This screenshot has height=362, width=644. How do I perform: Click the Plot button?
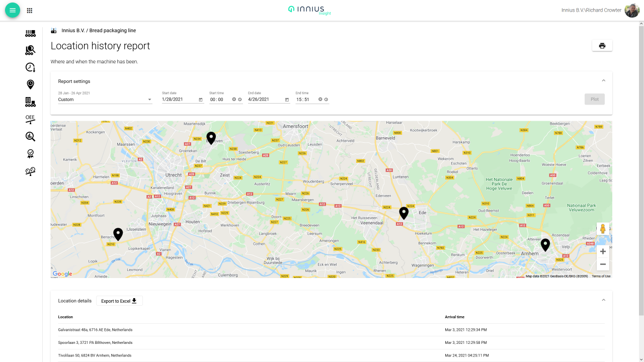pos(595,99)
